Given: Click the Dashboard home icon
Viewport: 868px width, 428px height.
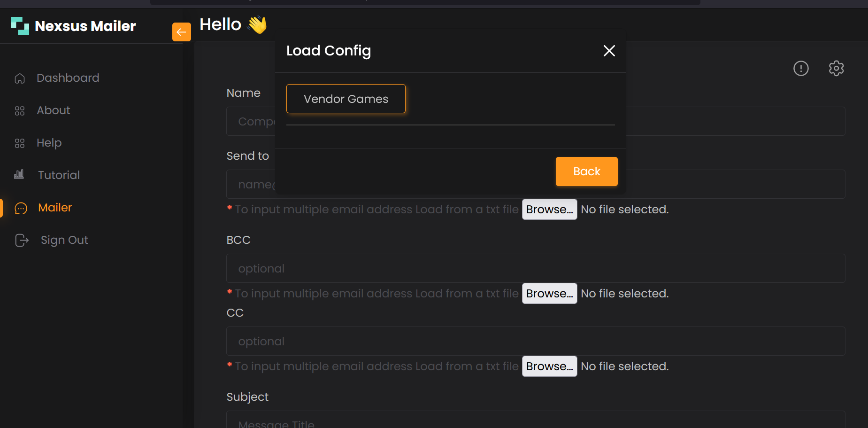Looking at the screenshot, I should (x=20, y=78).
